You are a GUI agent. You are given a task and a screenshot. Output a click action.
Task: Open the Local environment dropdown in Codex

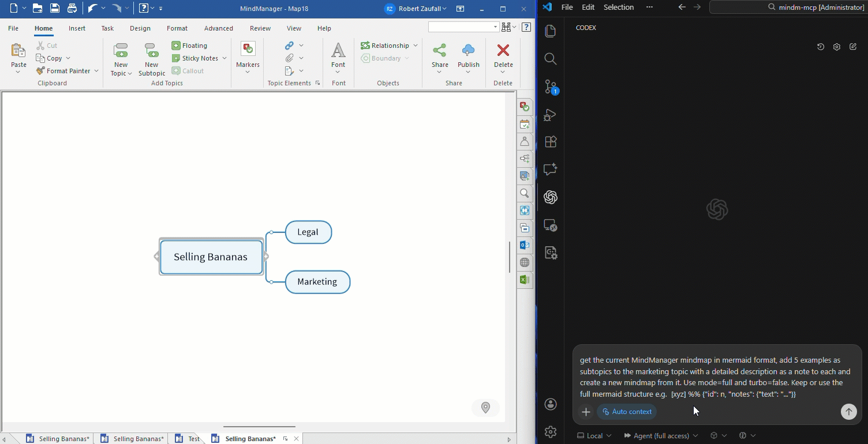[x=594, y=435]
